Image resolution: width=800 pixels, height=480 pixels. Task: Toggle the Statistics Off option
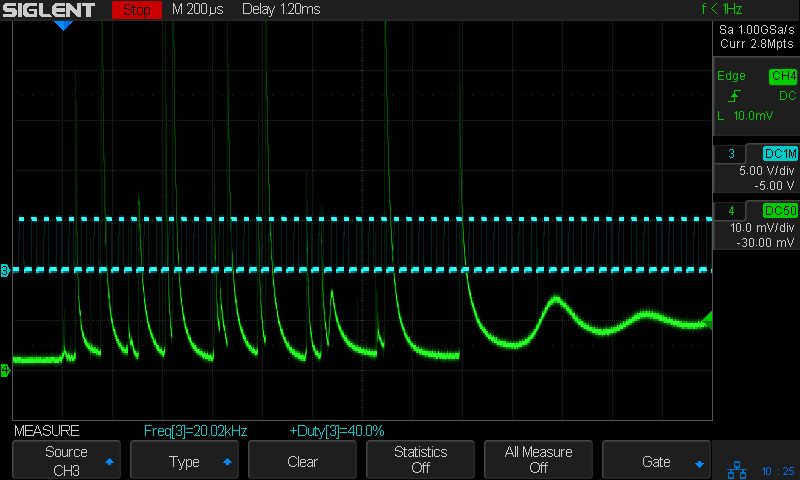(420, 460)
